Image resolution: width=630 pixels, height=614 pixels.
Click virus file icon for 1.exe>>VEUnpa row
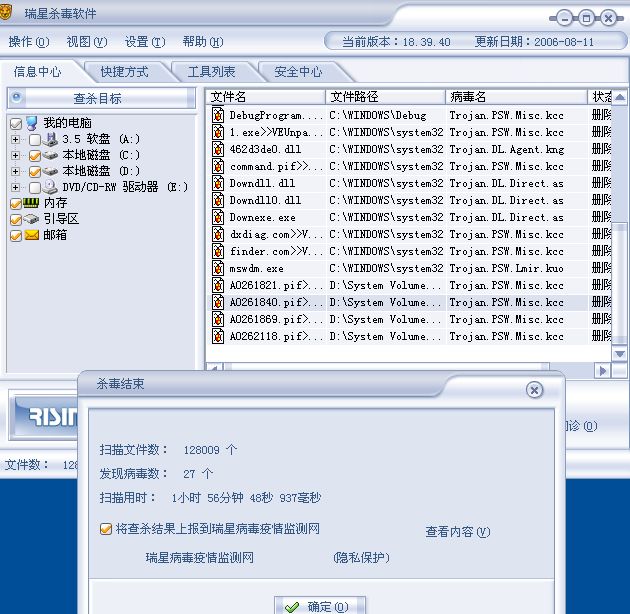click(x=218, y=132)
